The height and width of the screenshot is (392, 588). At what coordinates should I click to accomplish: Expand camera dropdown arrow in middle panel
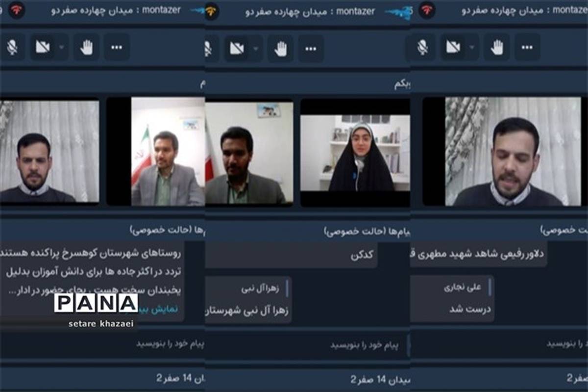[256, 49]
